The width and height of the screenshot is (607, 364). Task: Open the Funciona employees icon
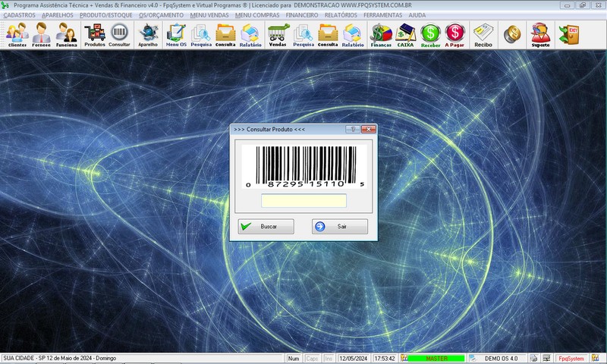coord(66,34)
